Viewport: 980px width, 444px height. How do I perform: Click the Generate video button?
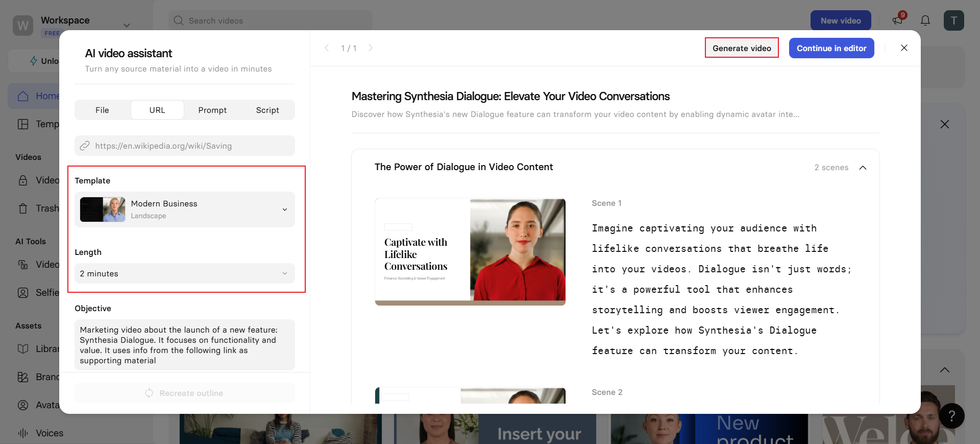click(742, 48)
